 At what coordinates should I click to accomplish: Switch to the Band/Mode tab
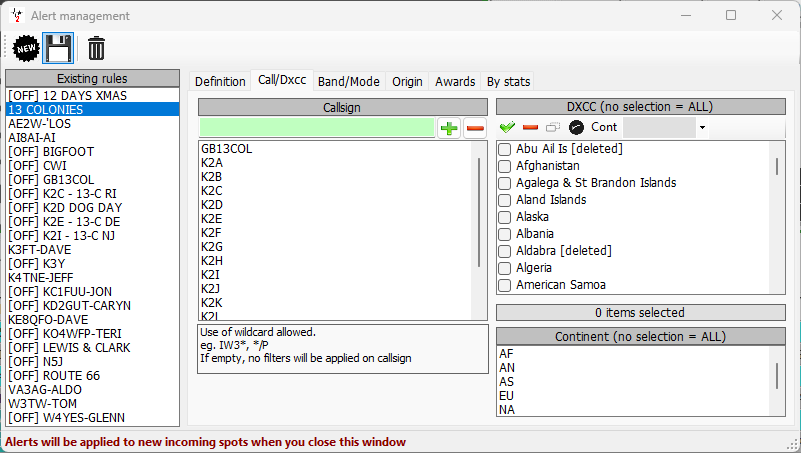coord(348,82)
